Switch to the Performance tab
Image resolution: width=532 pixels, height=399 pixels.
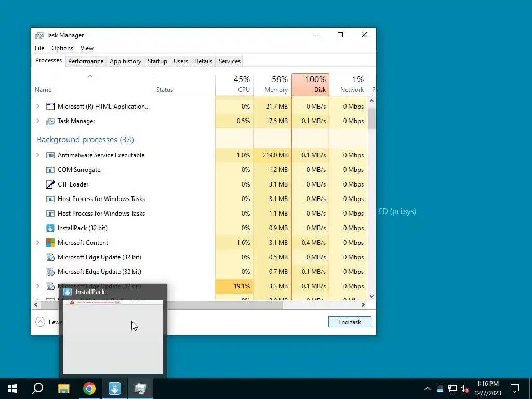point(86,61)
